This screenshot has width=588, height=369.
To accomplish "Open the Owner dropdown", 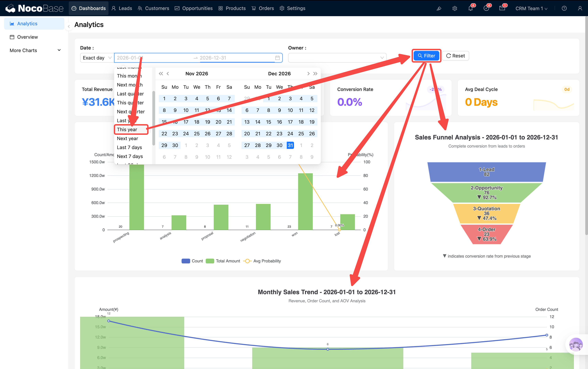I will [x=337, y=58].
